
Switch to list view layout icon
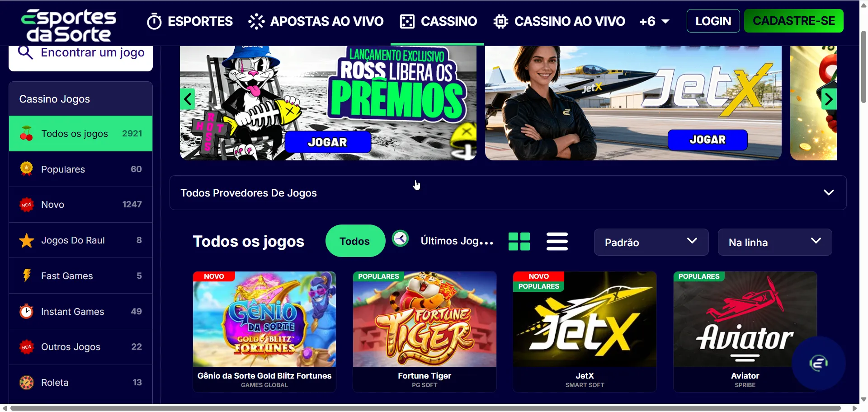(x=557, y=241)
